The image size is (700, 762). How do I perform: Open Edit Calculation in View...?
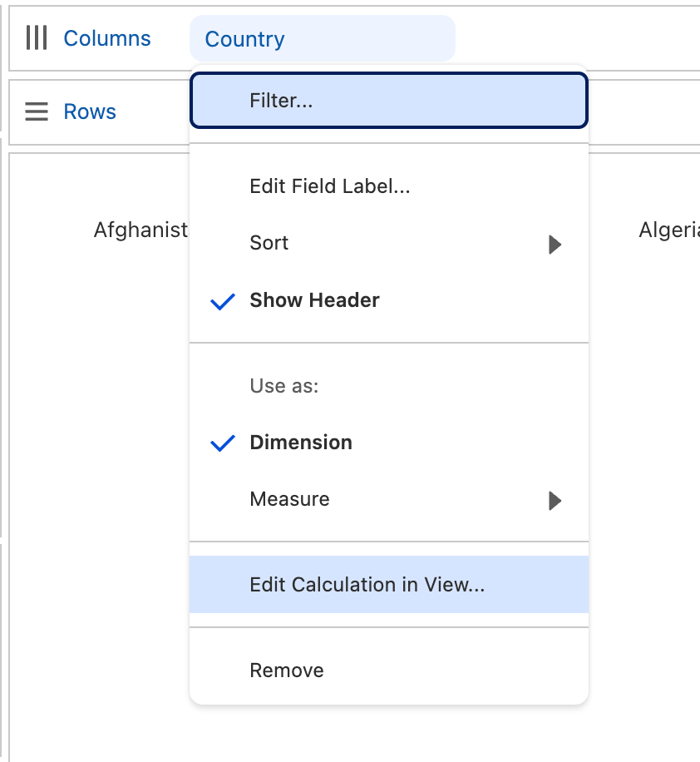pos(367,585)
